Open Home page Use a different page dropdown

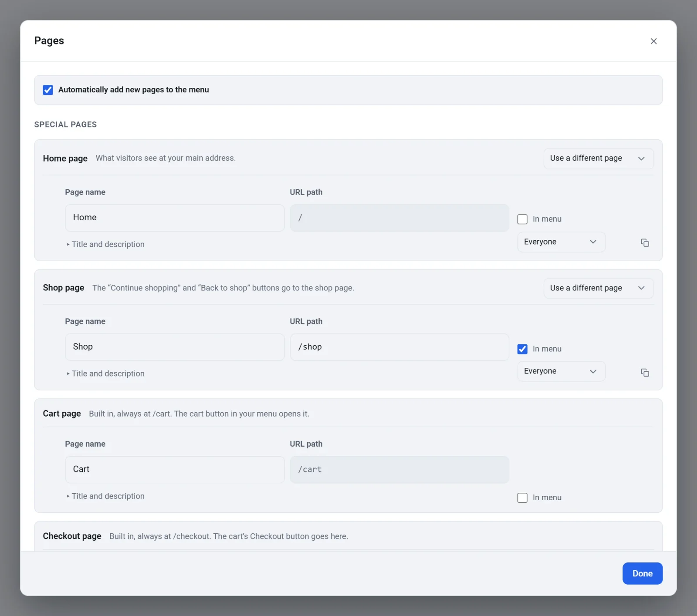(599, 158)
